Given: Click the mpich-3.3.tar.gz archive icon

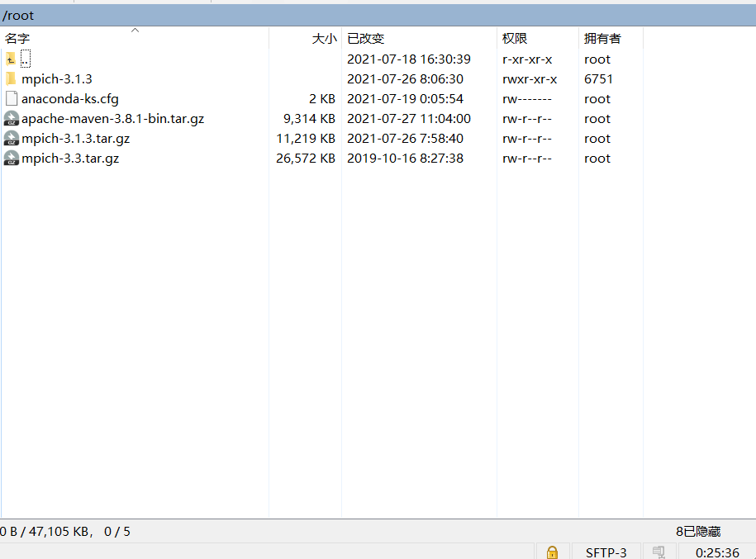Looking at the screenshot, I should tap(12, 158).
